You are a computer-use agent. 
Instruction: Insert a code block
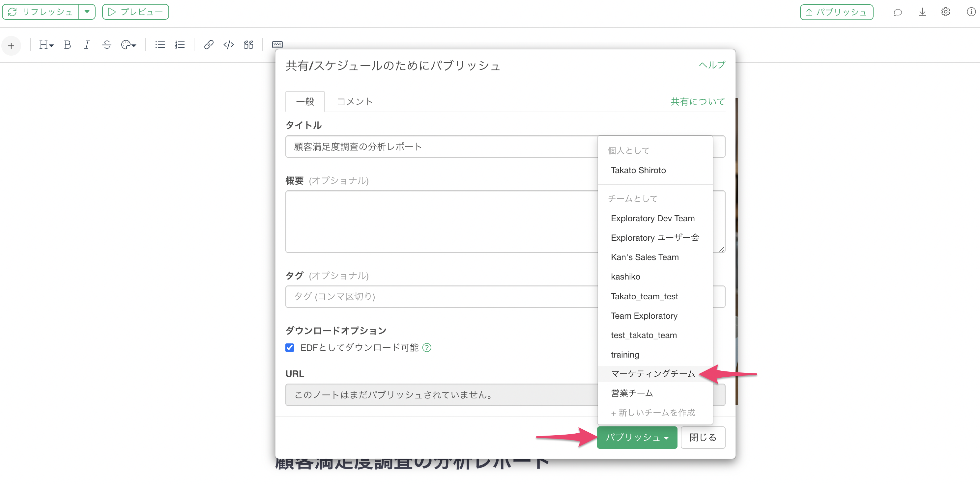[x=228, y=45]
